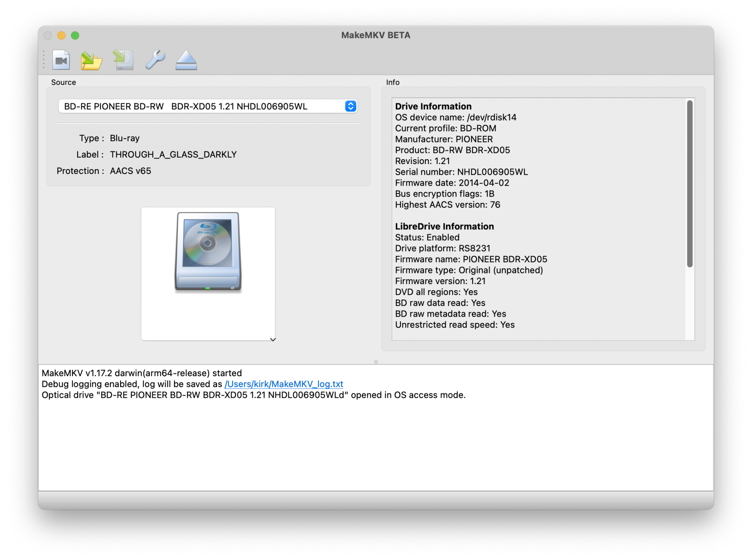The height and width of the screenshot is (560, 752).
Task: Minimize the MakeMKV window
Action: [61, 36]
